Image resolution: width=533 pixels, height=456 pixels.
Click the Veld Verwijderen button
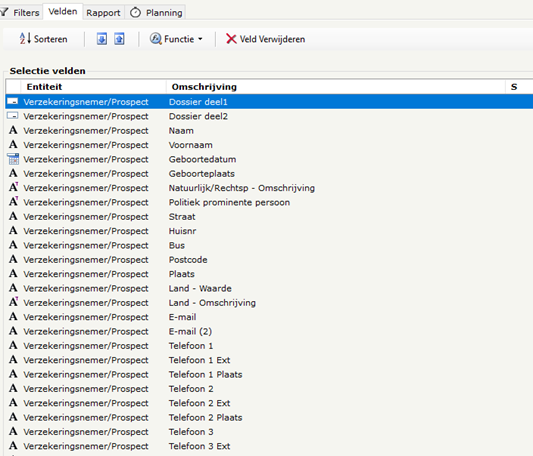click(x=265, y=39)
